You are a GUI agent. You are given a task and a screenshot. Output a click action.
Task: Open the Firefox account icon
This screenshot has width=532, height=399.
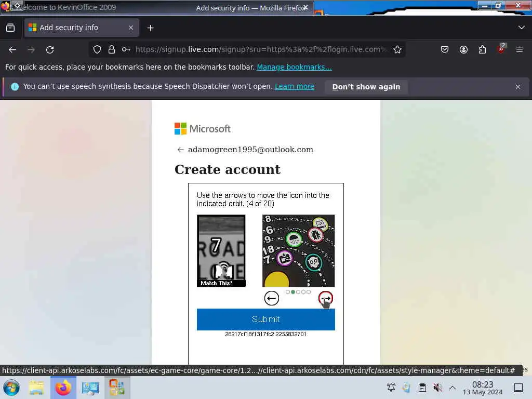tap(463, 49)
